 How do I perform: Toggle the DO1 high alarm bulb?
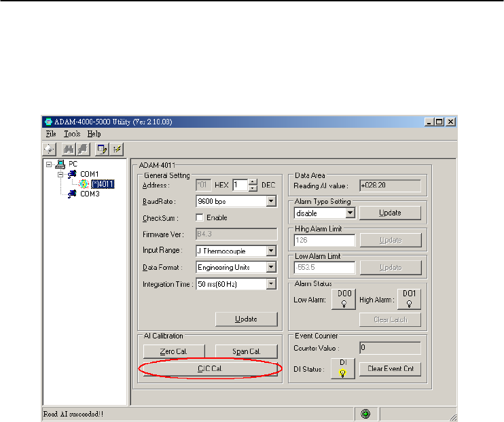point(409,299)
